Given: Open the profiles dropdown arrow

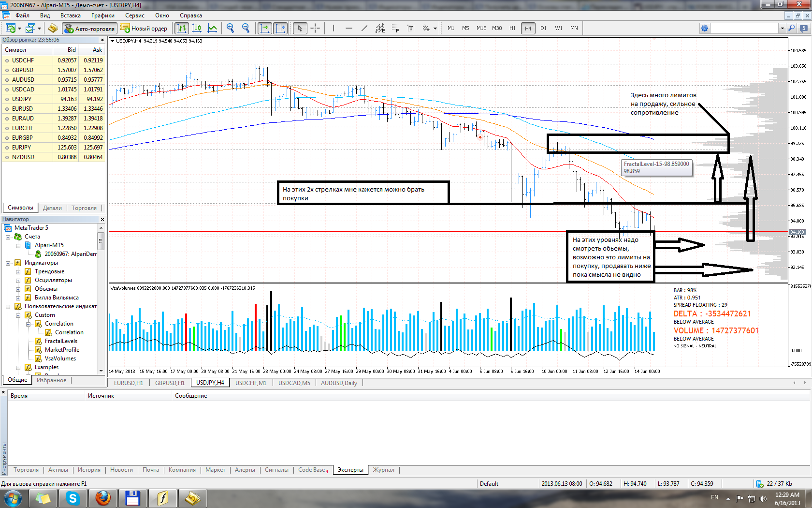Looking at the screenshot, I should point(39,29).
